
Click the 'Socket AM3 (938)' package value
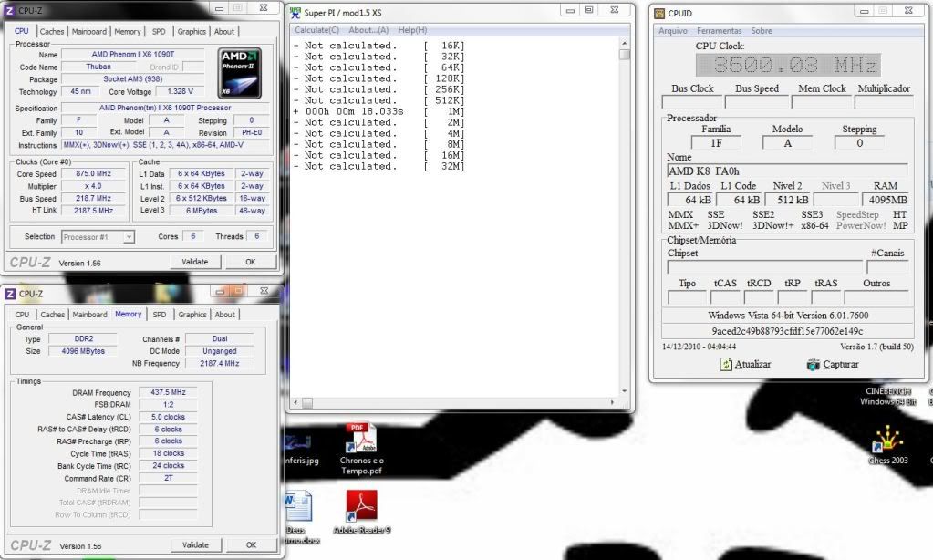point(132,79)
